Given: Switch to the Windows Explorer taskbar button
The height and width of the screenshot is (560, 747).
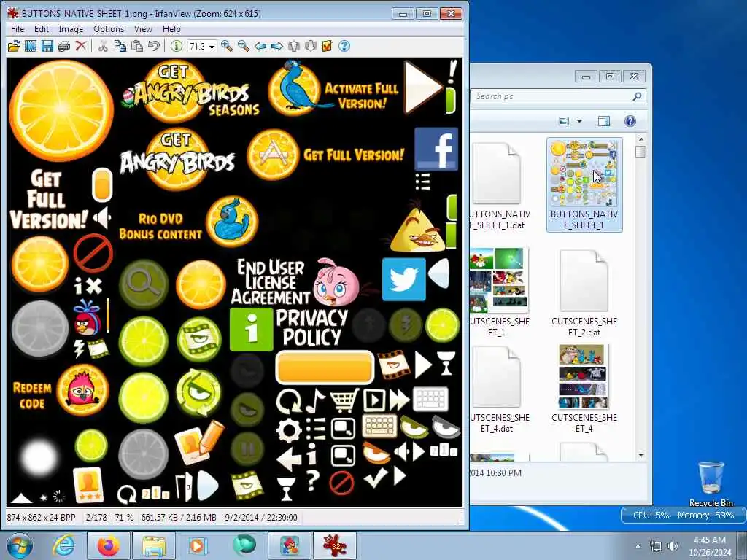Looking at the screenshot, I should (x=153, y=545).
